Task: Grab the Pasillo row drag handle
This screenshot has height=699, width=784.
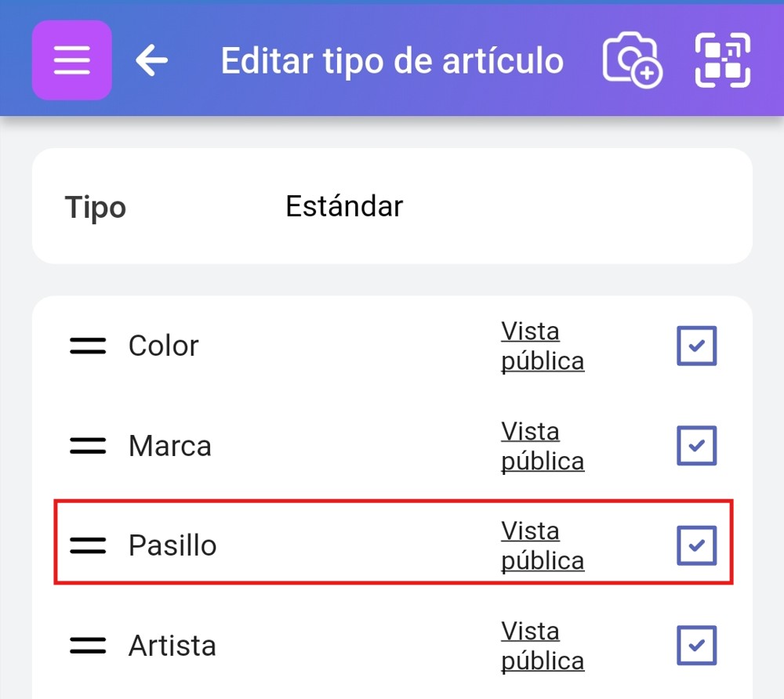Action: [88, 545]
